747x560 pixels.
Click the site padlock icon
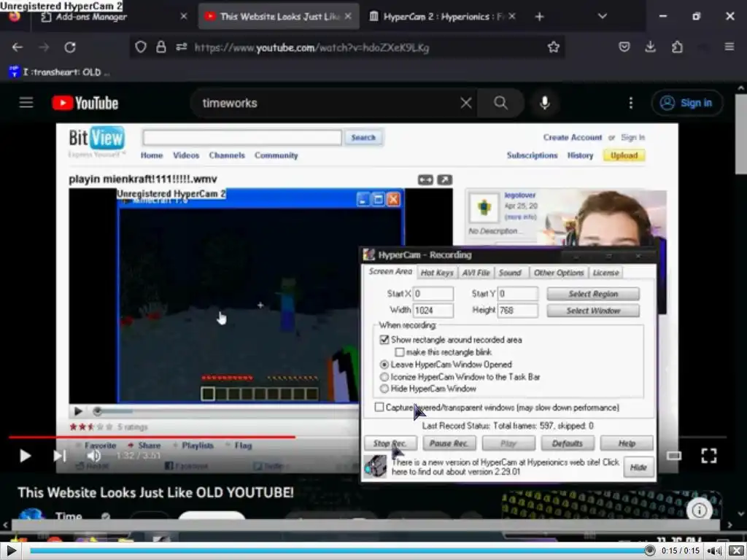click(x=161, y=47)
